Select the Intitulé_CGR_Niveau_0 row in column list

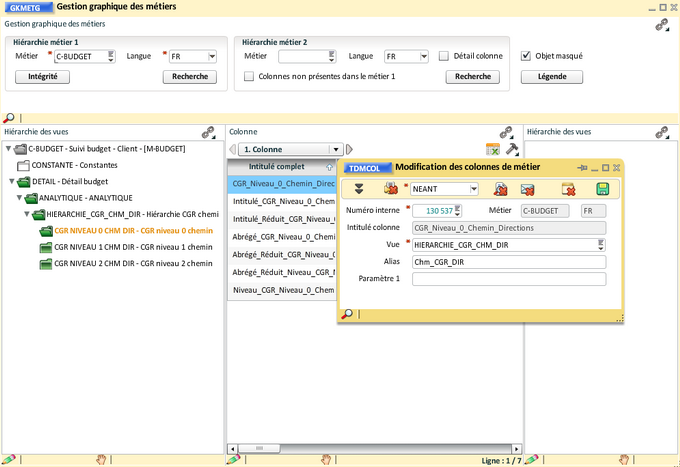click(x=282, y=201)
